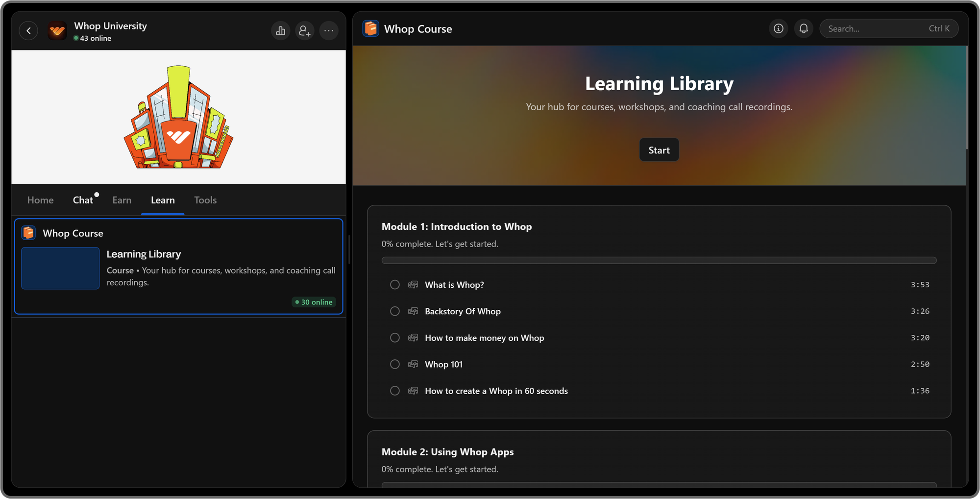
Task: Click video icon beside How to create a Whop
Action: 413,391
